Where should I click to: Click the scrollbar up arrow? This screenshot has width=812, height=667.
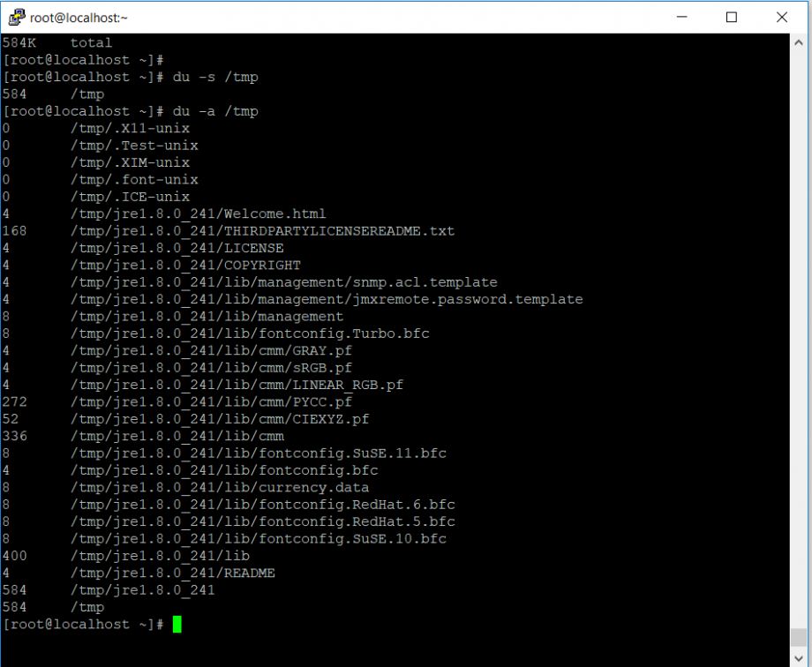click(799, 43)
